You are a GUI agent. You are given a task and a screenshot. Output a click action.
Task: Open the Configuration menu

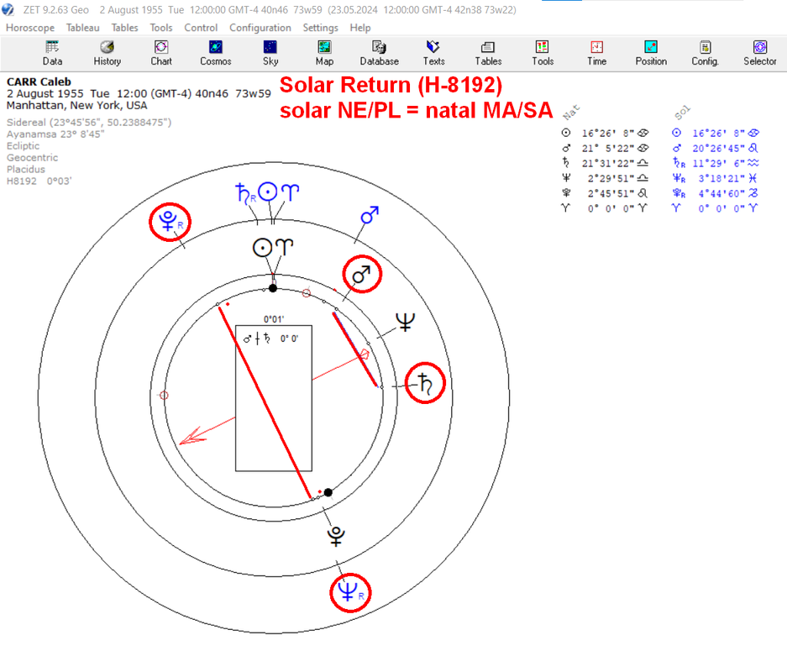click(260, 28)
